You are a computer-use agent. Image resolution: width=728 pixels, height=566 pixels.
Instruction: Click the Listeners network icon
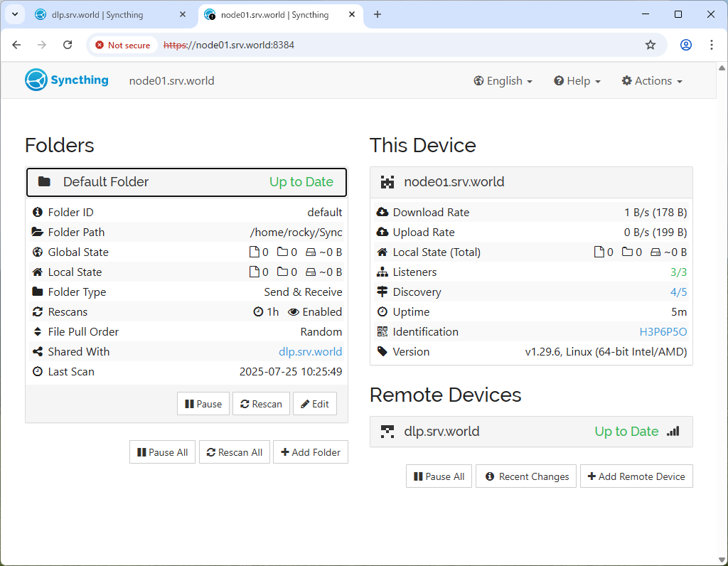(382, 272)
